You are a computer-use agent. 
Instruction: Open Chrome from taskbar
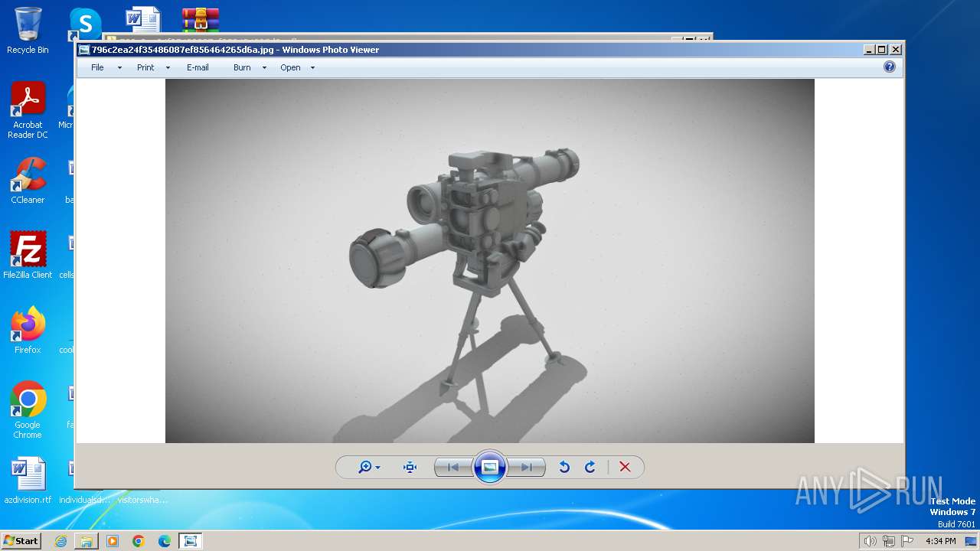[x=139, y=541]
